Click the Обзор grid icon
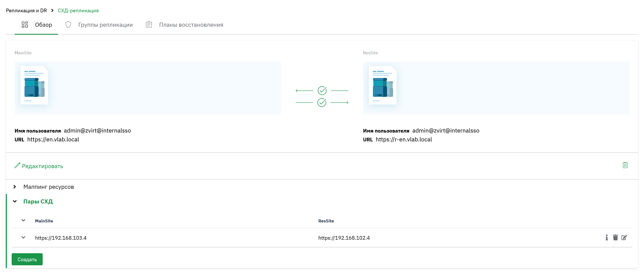The image size is (644, 275). point(25,25)
